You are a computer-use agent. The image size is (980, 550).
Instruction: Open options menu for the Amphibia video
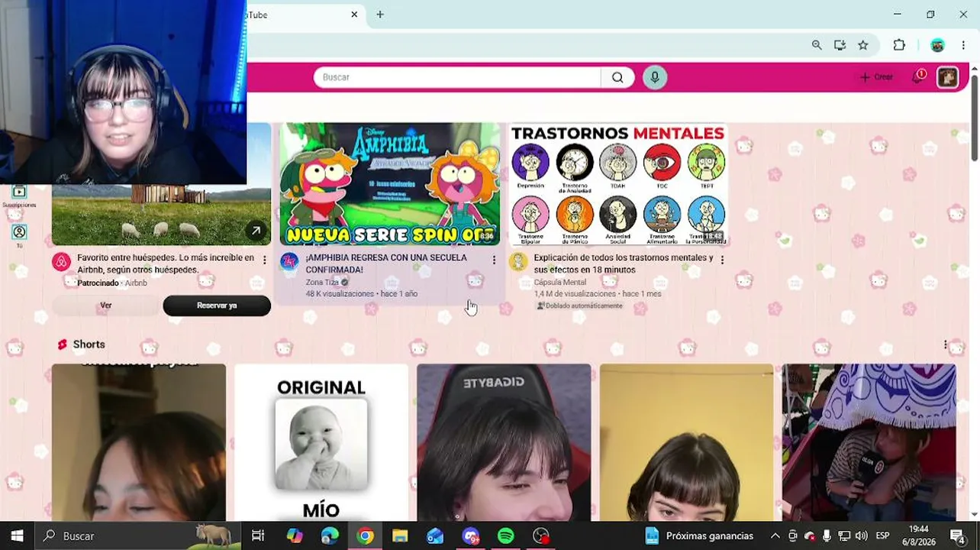pyautogui.click(x=494, y=260)
